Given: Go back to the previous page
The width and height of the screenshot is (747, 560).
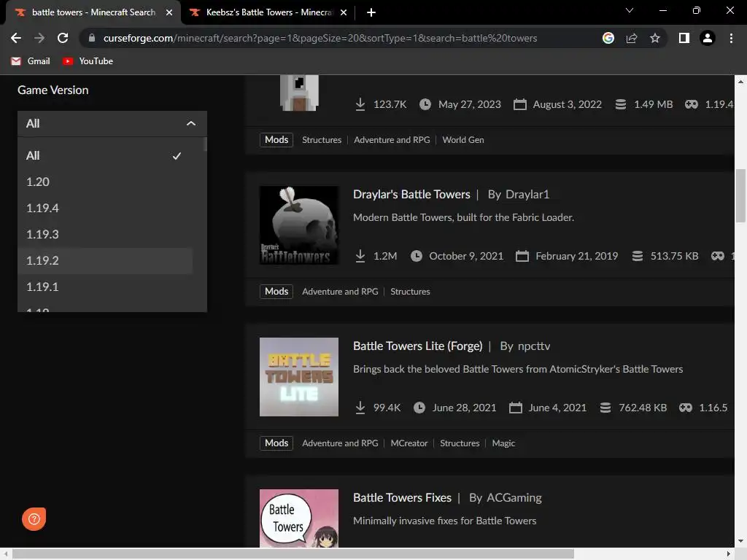Looking at the screenshot, I should point(16,38).
